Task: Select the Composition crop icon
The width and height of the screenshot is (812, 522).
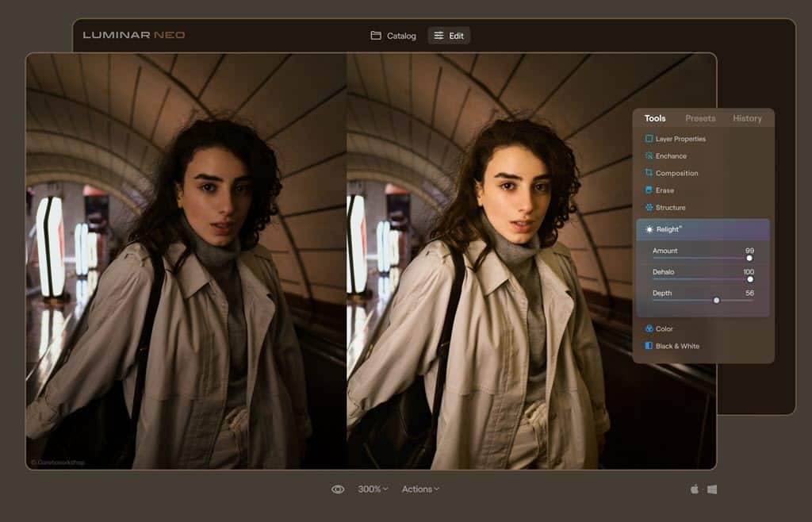Action: coord(649,173)
